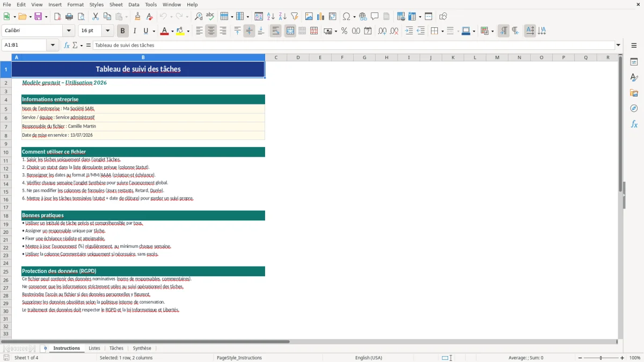Insert image from toolbar
Screen dimensions: 644x362
309,17
